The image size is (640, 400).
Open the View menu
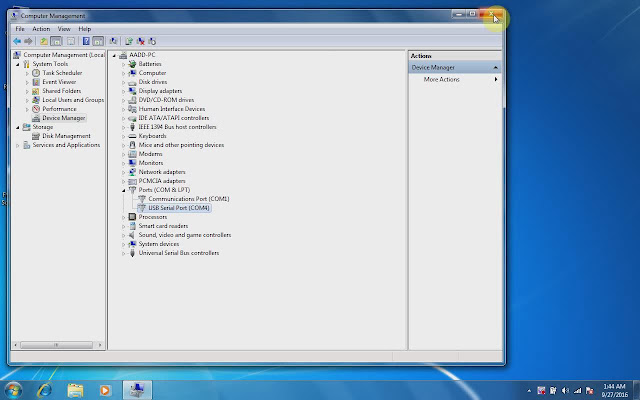tap(64, 29)
